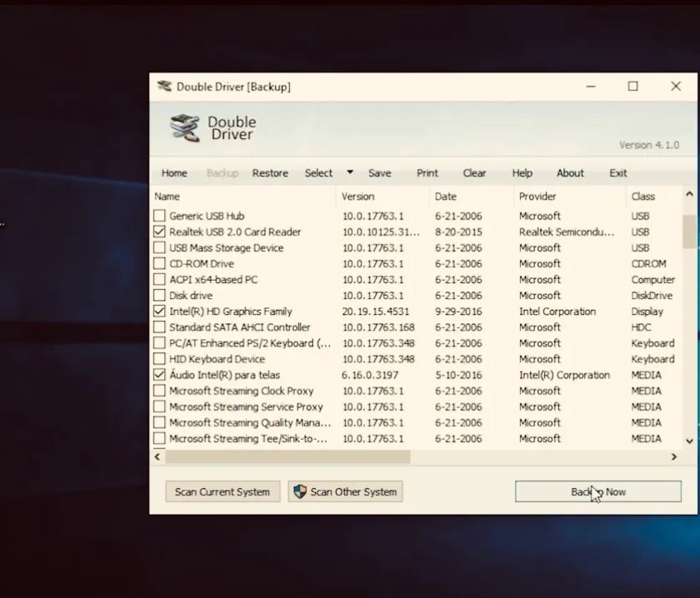Close the Double Driver window
Screen dimensions: 700x598
[676, 86]
